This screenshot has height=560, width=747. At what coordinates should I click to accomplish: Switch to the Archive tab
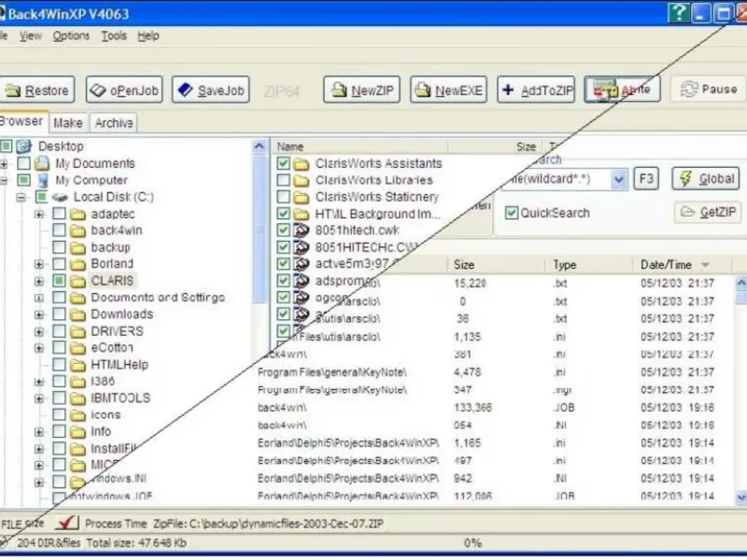coord(114,123)
